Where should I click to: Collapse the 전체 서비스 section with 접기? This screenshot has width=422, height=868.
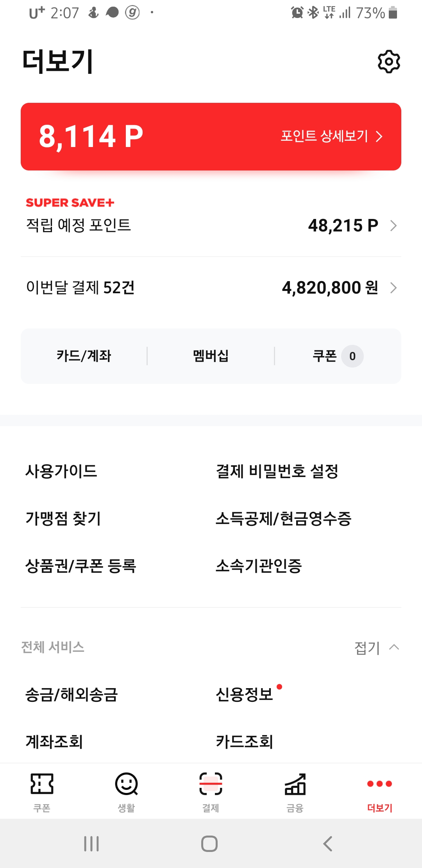click(376, 647)
